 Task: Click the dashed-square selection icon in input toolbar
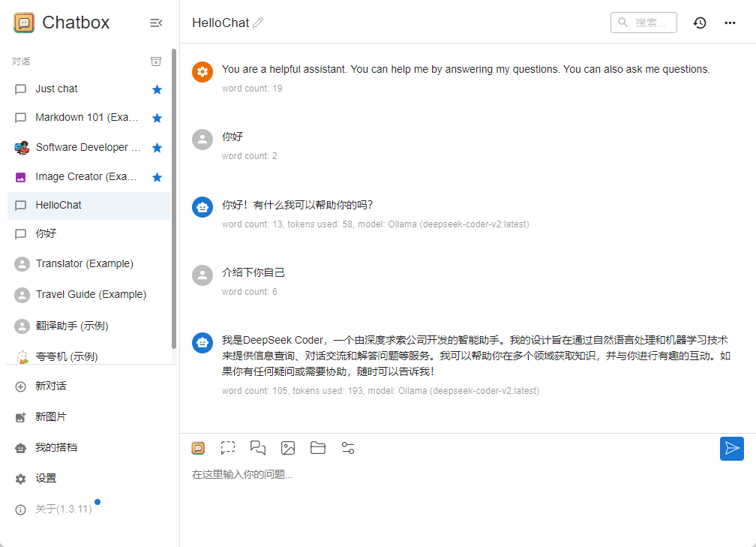click(228, 448)
